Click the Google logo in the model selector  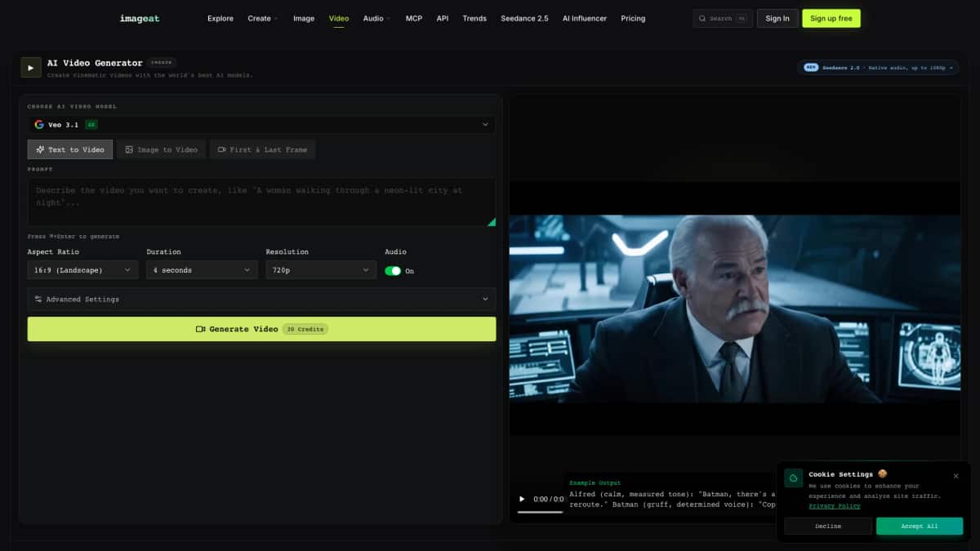[x=39, y=125]
